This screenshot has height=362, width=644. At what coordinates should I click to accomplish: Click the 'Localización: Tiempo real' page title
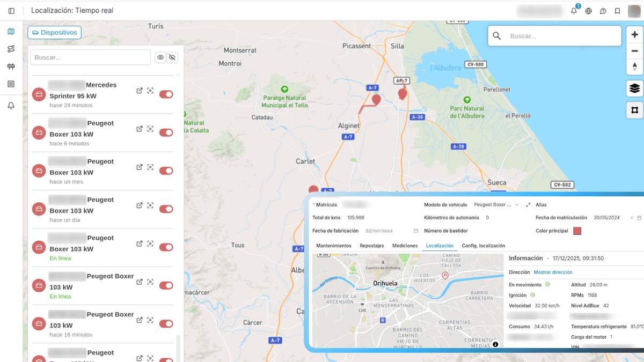click(72, 11)
